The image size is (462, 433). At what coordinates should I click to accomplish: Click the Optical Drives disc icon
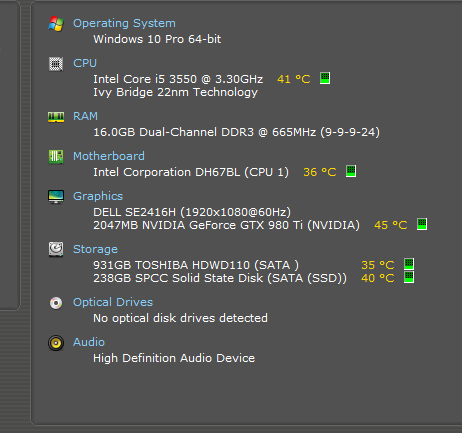(x=56, y=303)
